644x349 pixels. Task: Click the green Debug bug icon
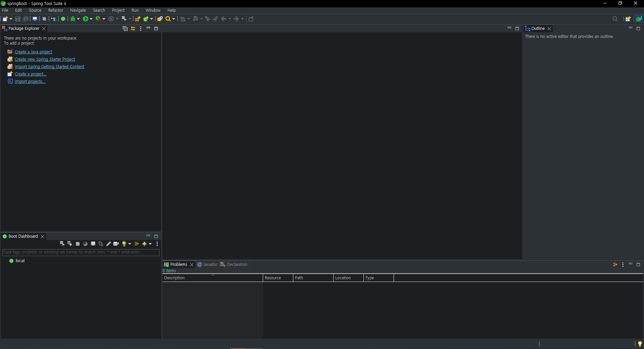(72, 19)
